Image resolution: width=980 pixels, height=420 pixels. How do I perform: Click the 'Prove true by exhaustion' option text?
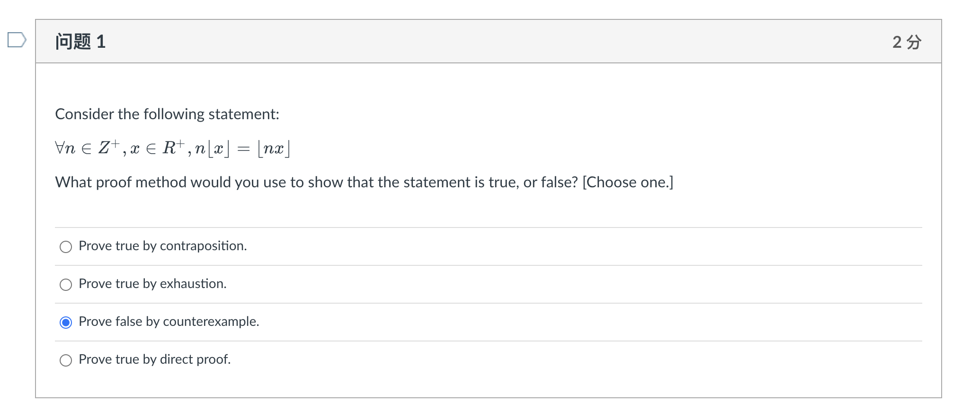click(x=152, y=284)
